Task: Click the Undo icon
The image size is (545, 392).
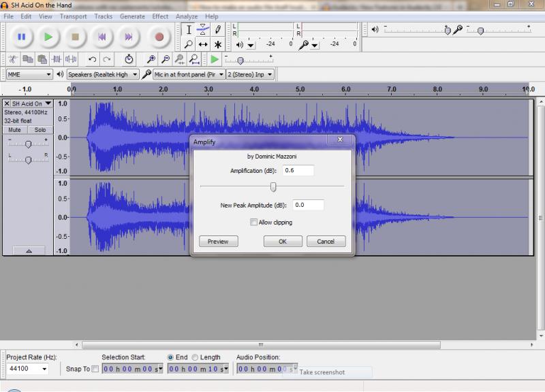Action: tap(93, 57)
